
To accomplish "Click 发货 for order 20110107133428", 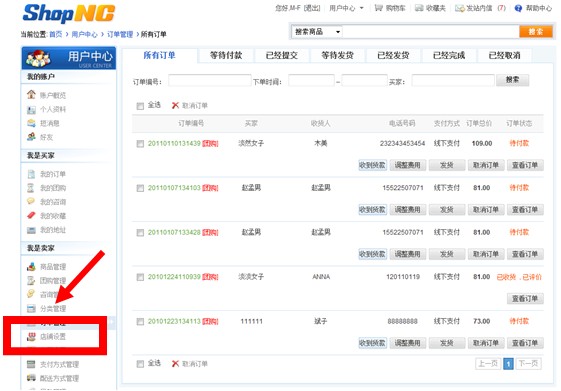I will coord(447,254).
